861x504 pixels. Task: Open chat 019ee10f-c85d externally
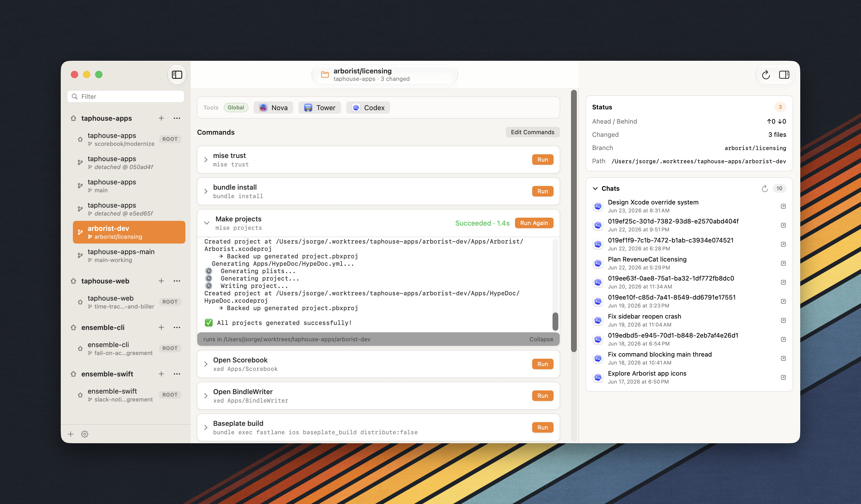click(x=783, y=301)
